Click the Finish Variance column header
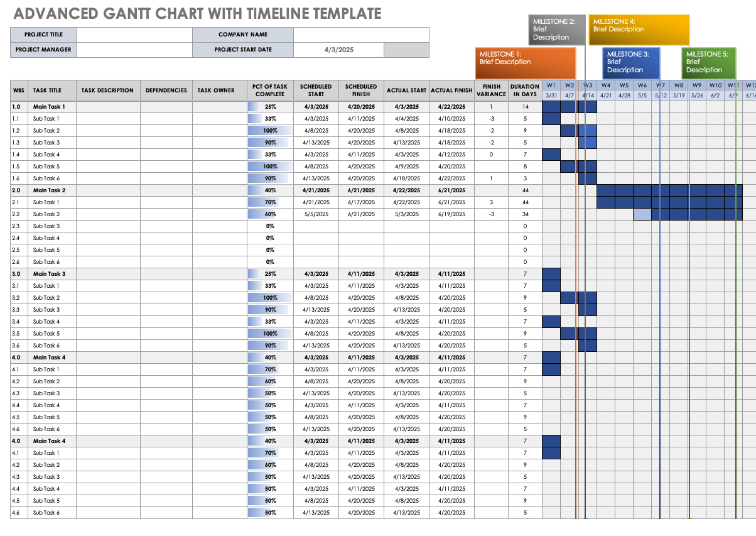The height and width of the screenshot is (536, 756). pyautogui.click(x=492, y=90)
